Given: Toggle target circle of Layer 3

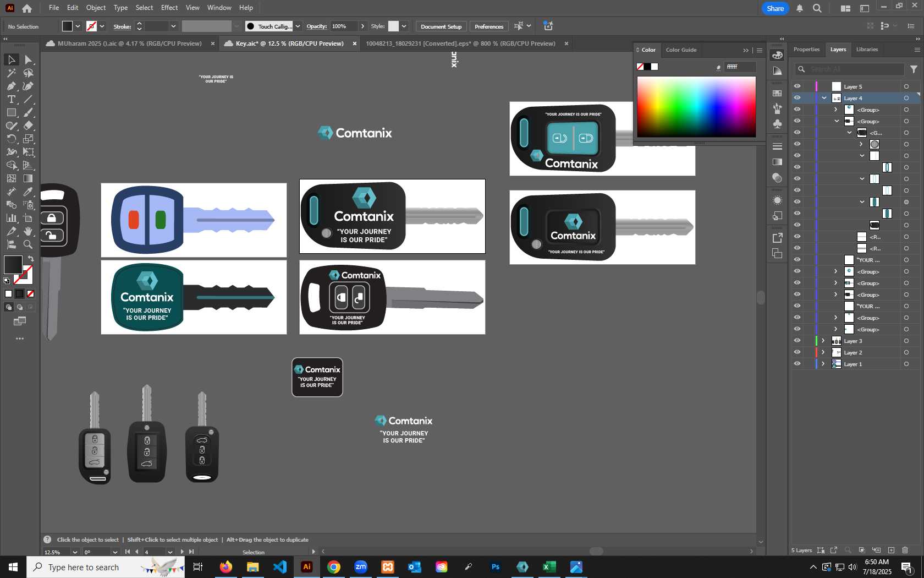Looking at the screenshot, I should pos(906,341).
